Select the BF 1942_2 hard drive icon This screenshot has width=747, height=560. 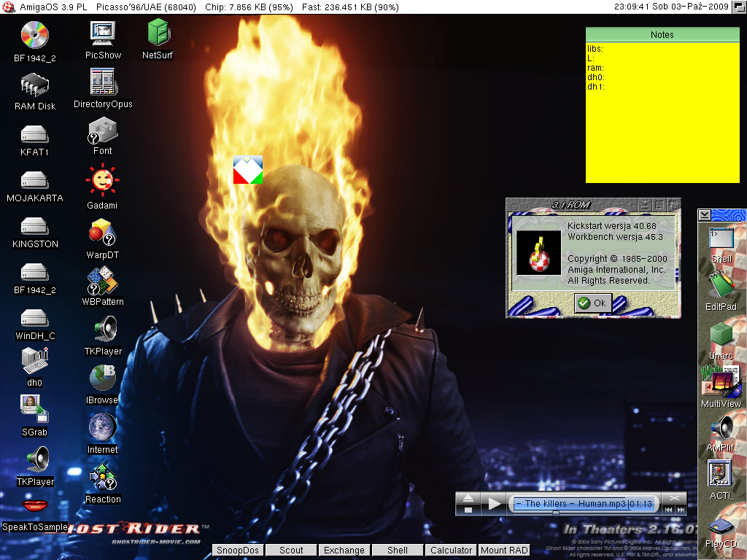(x=34, y=272)
